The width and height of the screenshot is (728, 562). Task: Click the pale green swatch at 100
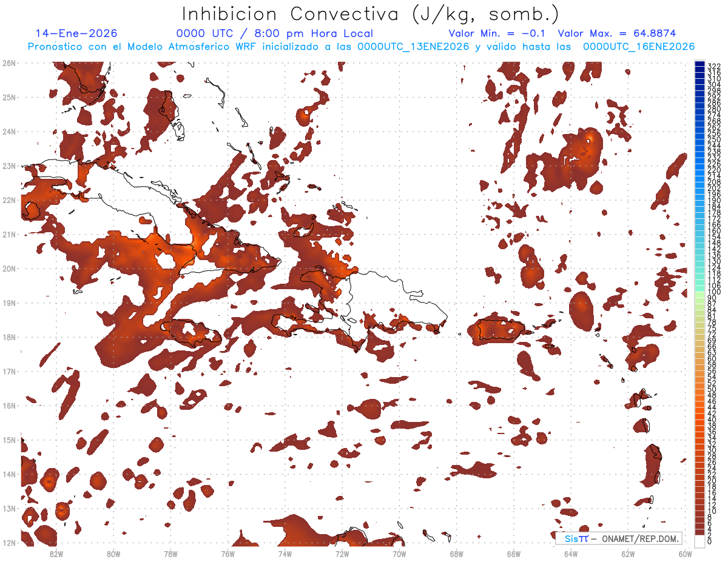coord(699,295)
